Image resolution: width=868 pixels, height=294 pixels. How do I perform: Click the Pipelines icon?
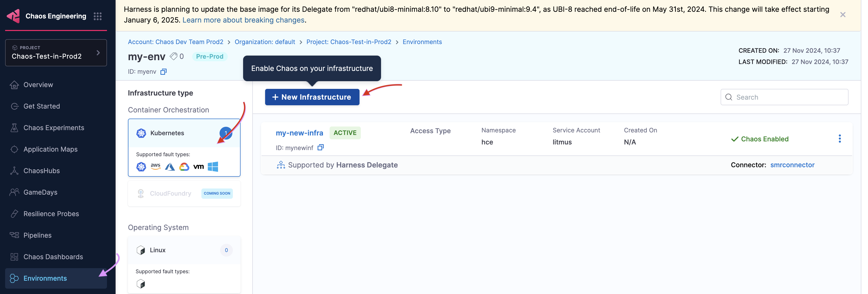point(14,235)
